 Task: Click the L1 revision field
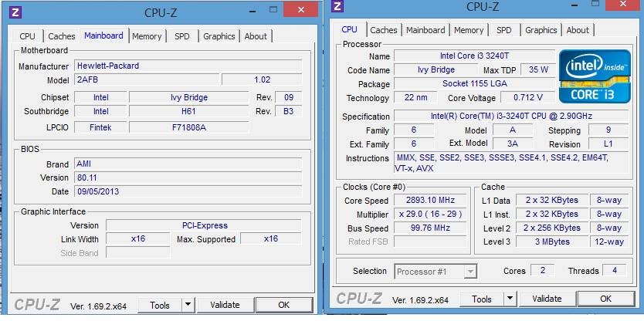(x=608, y=144)
